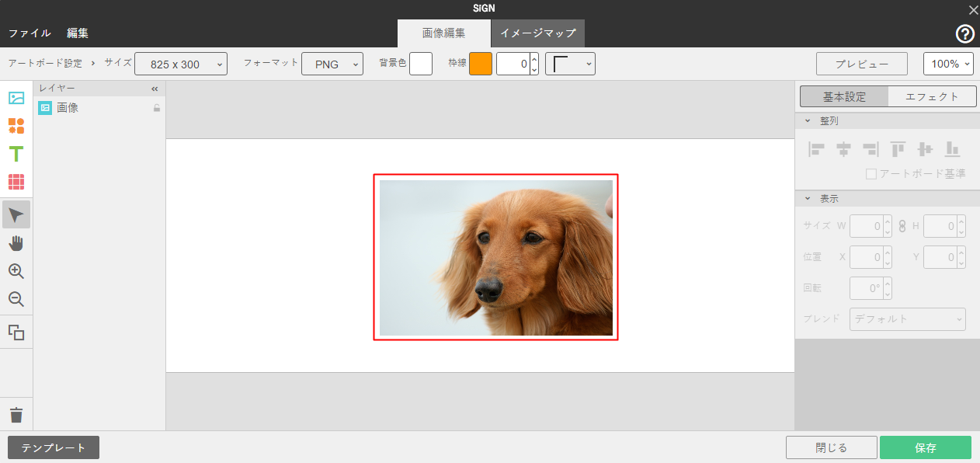Open the サイズ 825 x 300 dropdown
Viewport: 980px width, 463px height.
pyautogui.click(x=181, y=64)
